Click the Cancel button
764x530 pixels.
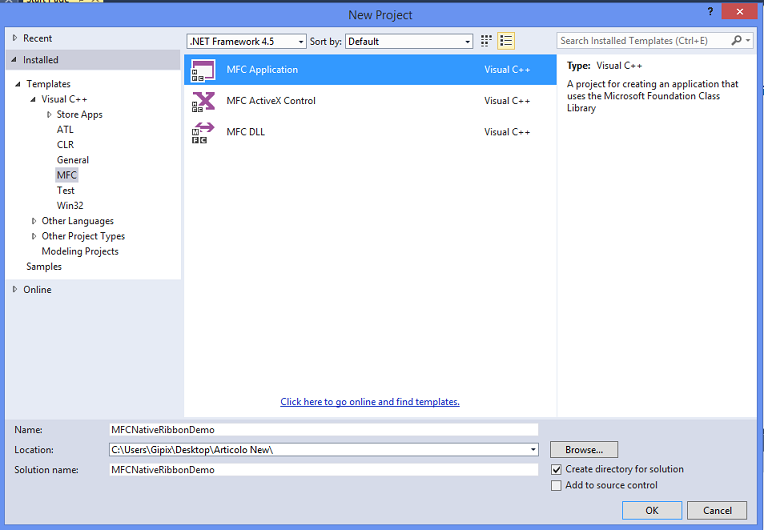[x=717, y=510]
